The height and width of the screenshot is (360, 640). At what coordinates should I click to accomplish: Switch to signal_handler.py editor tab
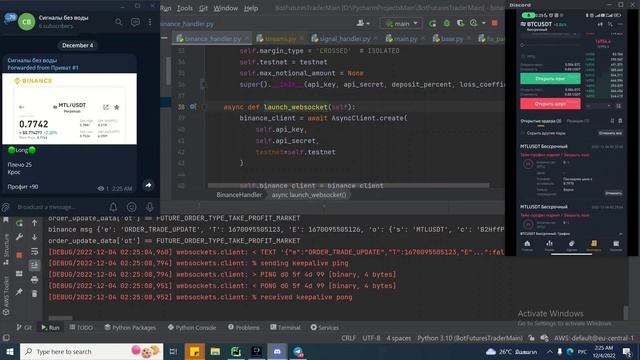pyautogui.click(x=344, y=39)
